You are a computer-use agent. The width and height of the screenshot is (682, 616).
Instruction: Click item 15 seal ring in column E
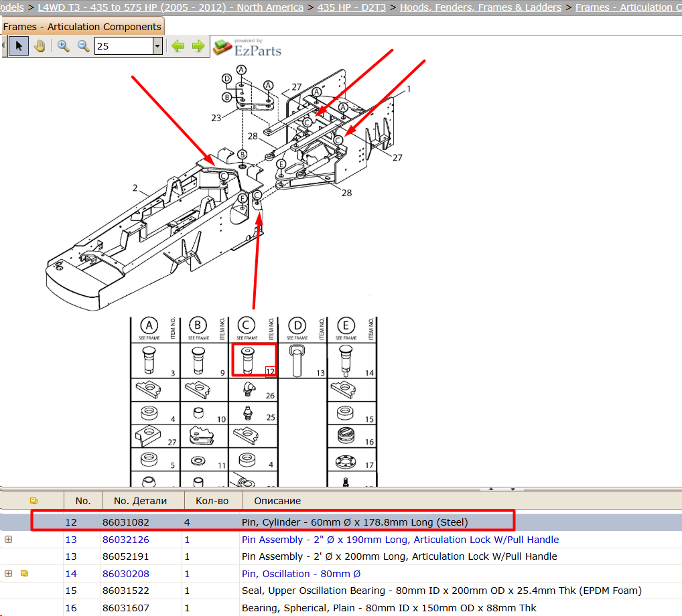point(345,412)
